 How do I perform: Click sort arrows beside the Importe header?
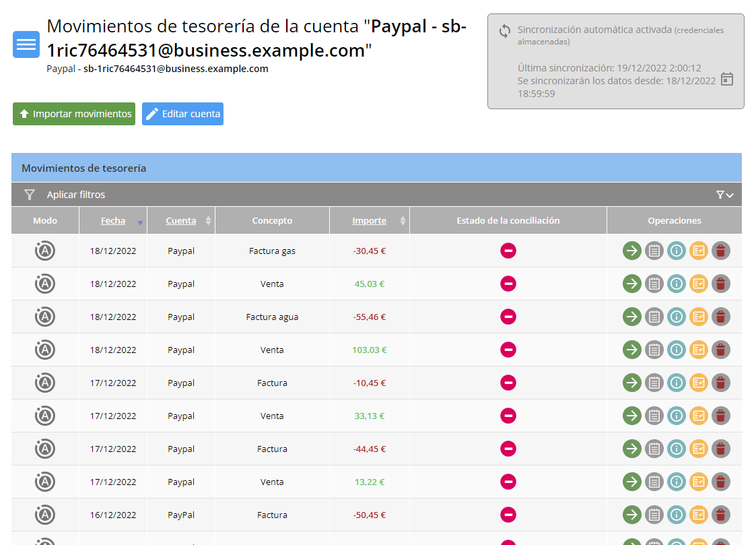403,221
